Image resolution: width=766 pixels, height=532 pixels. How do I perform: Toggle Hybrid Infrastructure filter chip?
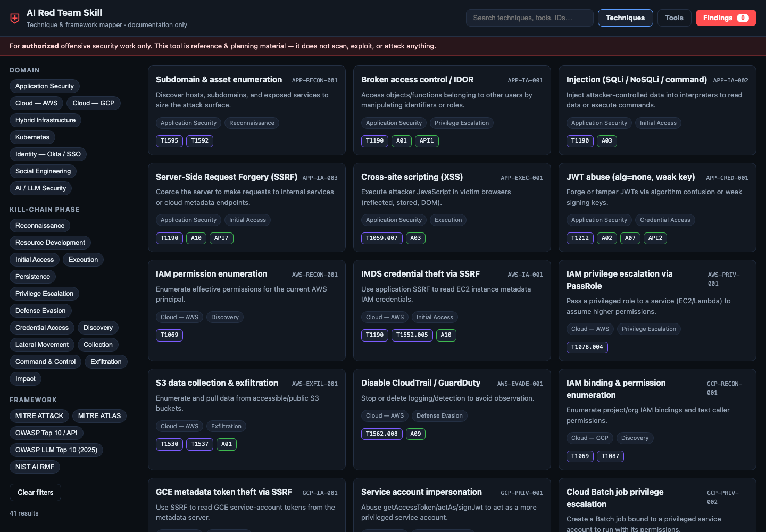tap(45, 120)
